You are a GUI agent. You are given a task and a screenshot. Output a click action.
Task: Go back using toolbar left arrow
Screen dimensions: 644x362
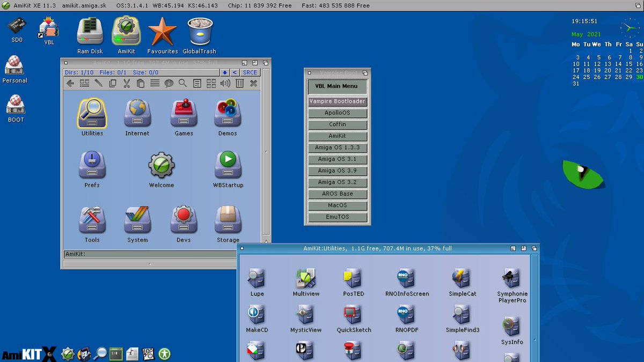(x=70, y=83)
